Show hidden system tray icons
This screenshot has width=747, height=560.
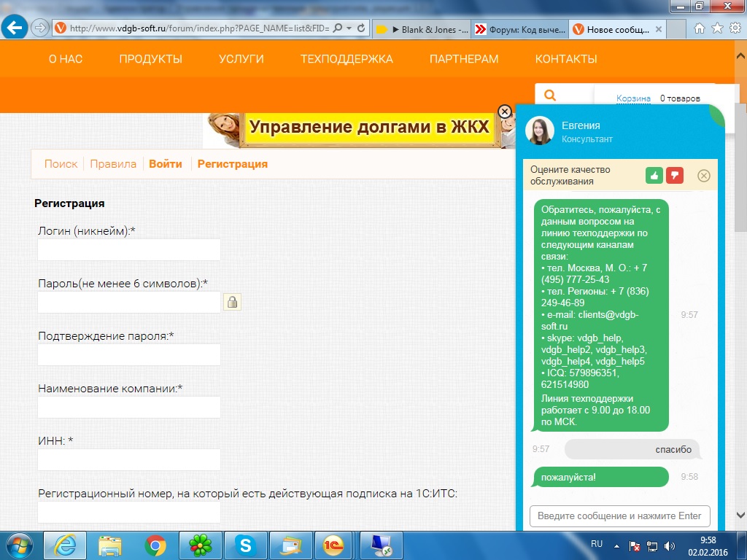point(619,545)
